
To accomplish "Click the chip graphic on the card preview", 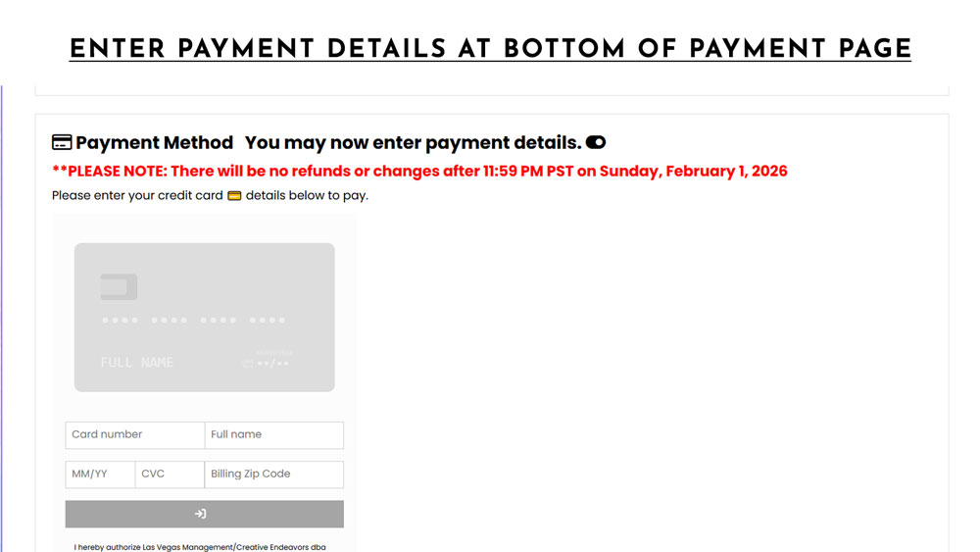I will point(119,287).
